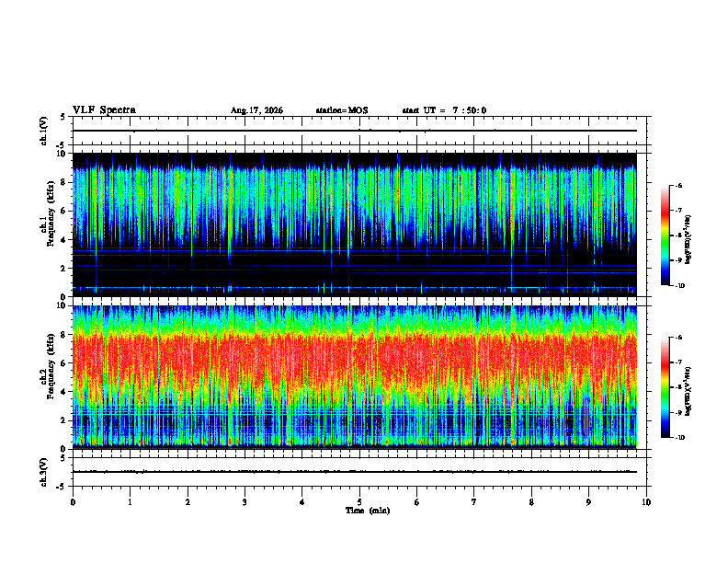Image resolution: width=728 pixels, height=563 pixels.
Task: Select the "start UT = 7 :50: 0" label
Action: 444,110
